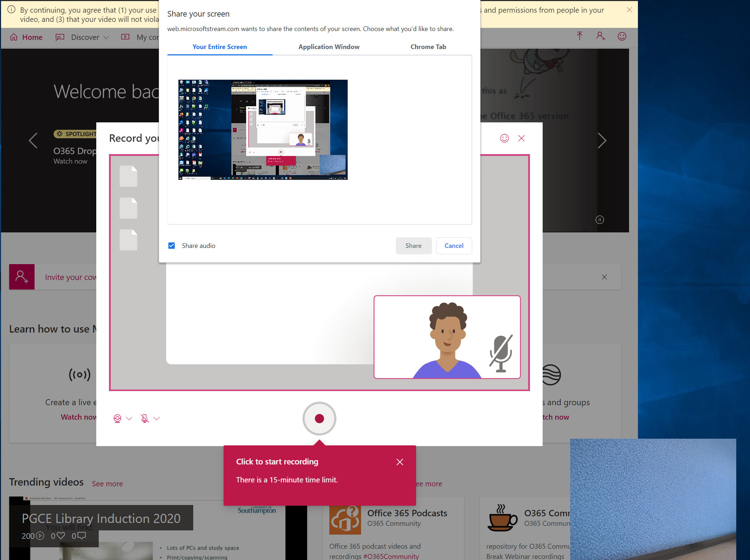Viewport: 750px width, 560px height.
Task: Click the SPOTLIGHT badge
Action: (x=75, y=134)
